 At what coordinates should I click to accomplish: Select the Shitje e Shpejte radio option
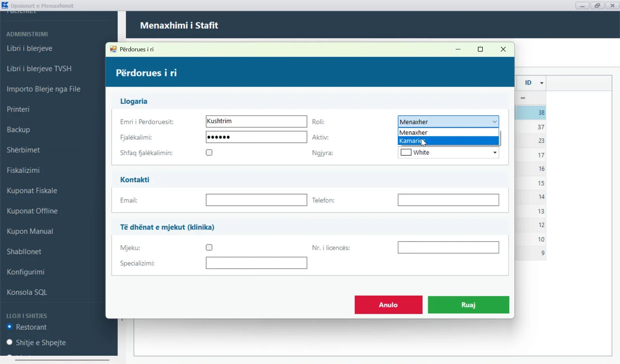(10, 342)
